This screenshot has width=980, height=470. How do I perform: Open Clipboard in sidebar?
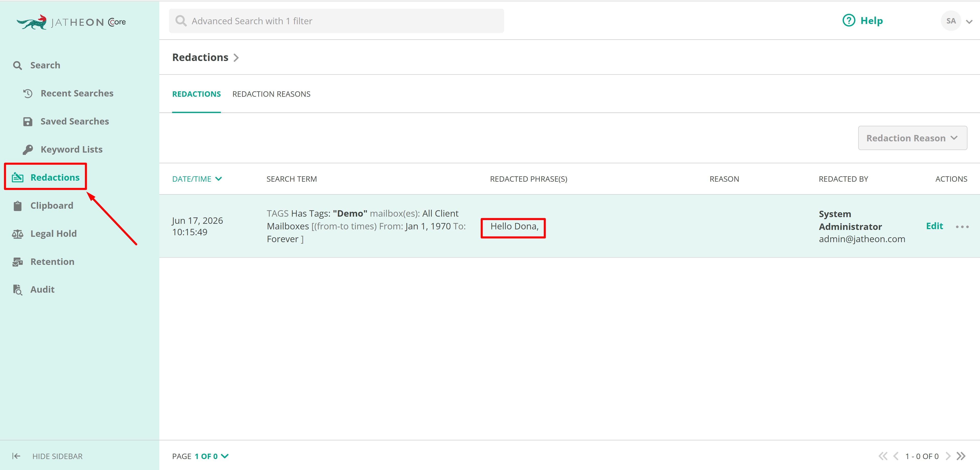tap(52, 206)
